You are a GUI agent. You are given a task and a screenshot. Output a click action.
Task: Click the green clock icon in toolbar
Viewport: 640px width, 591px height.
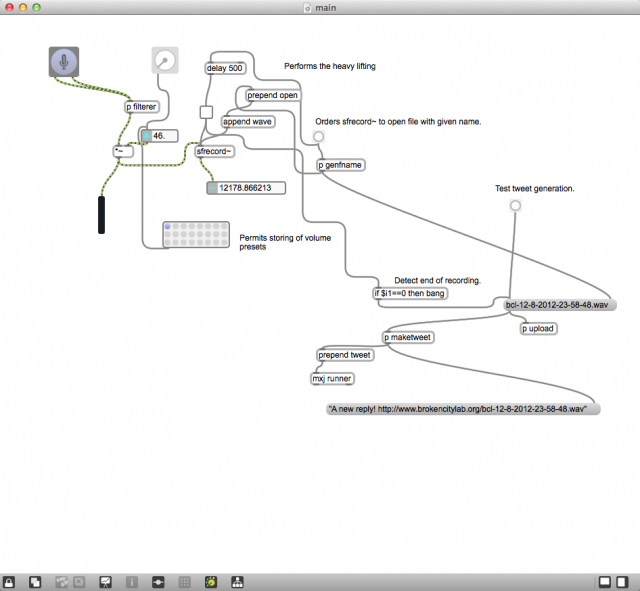click(211, 581)
